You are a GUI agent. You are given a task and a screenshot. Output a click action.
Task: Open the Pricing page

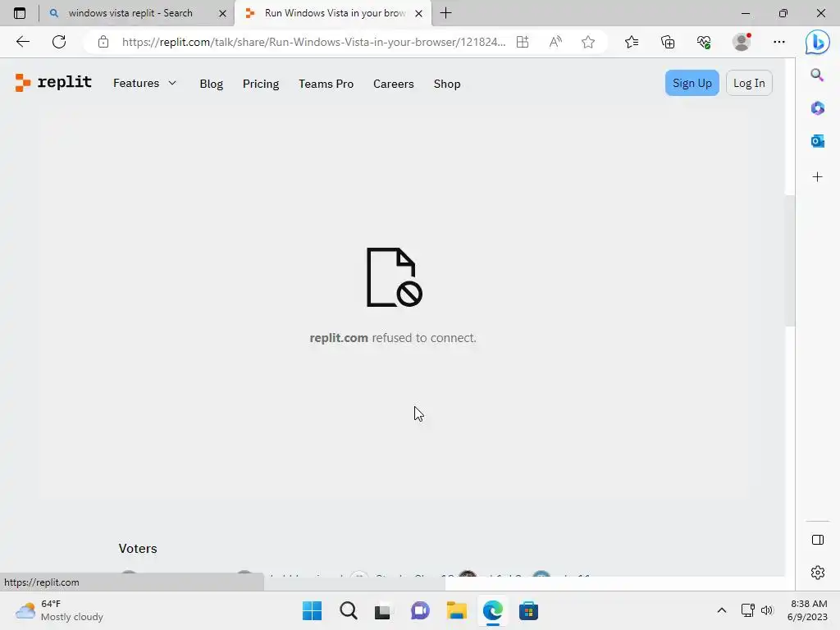click(261, 84)
